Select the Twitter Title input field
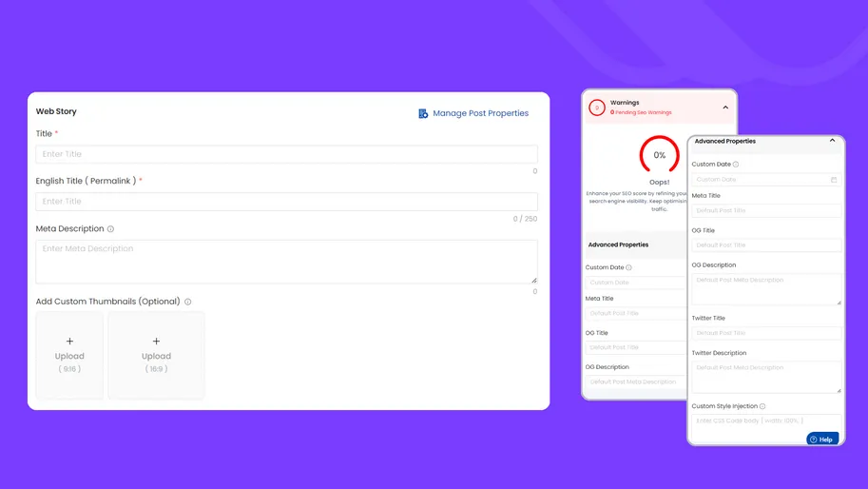Viewport: 868px width, 489px height. click(x=766, y=333)
